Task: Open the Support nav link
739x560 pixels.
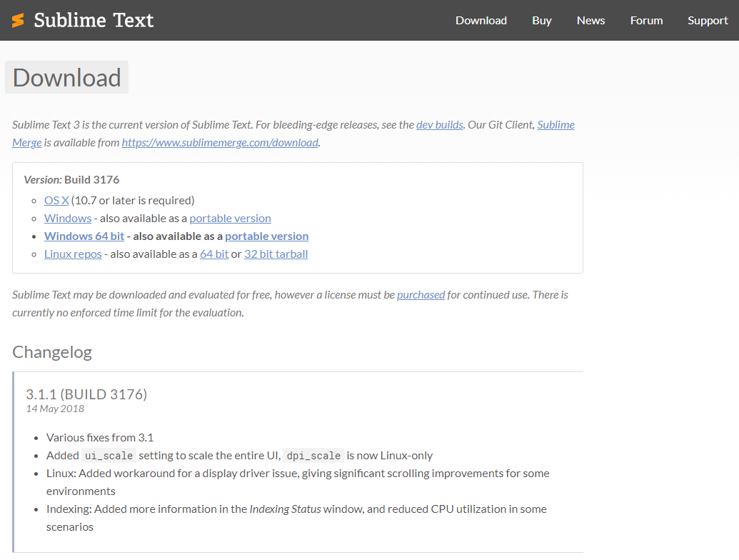Action: coord(708,21)
